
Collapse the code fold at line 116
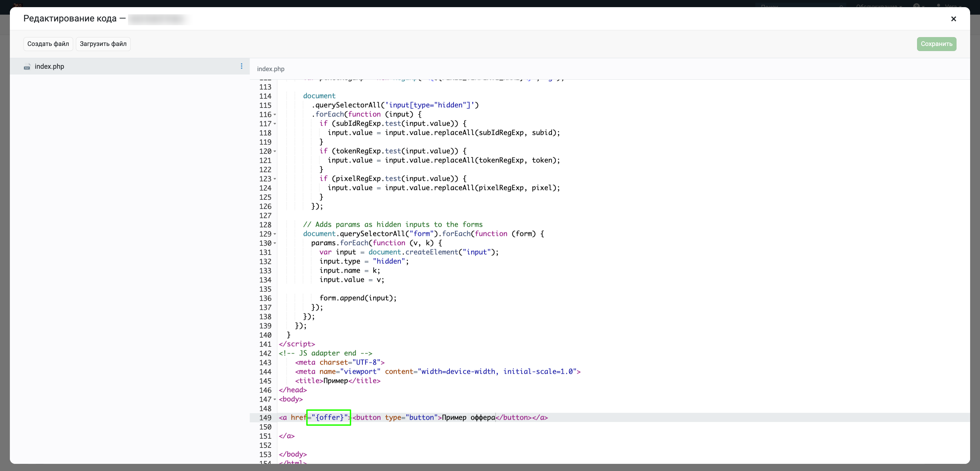pos(275,114)
